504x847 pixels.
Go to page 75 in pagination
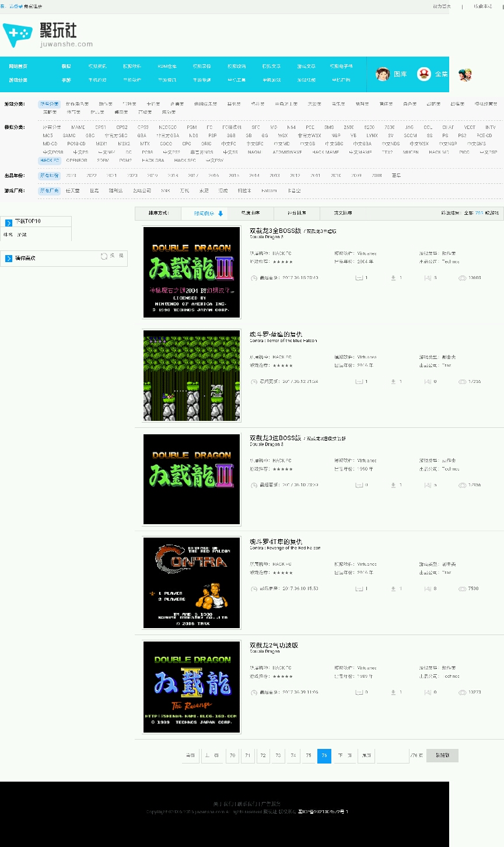click(x=309, y=755)
